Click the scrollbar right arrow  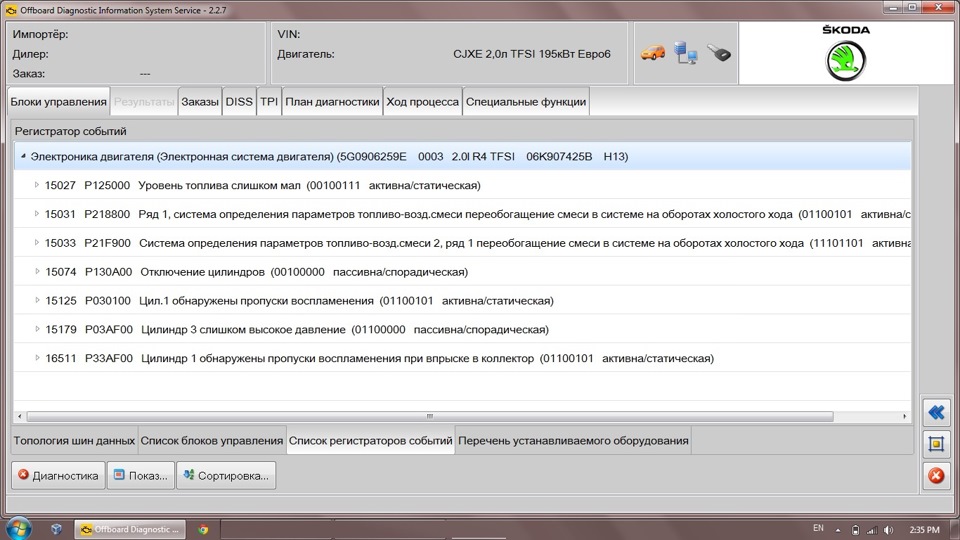point(904,416)
